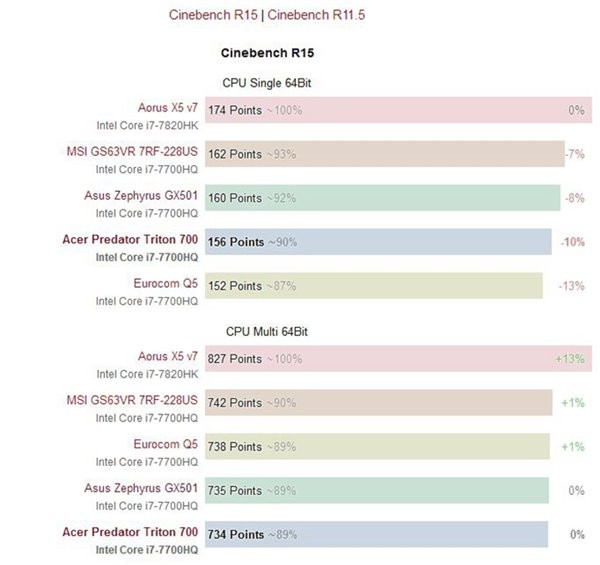
Task: Select the 162 Points result bar
Action: point(385,154)
